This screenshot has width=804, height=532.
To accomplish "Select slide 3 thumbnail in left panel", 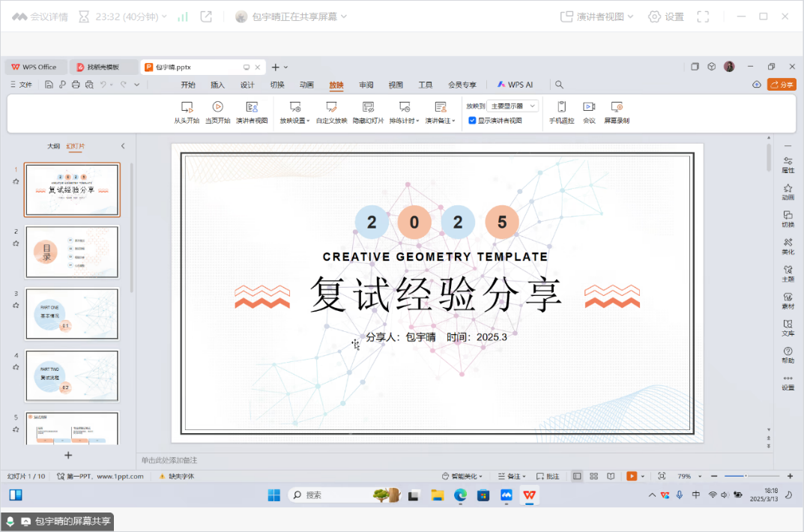I will [x=72, y=314].
